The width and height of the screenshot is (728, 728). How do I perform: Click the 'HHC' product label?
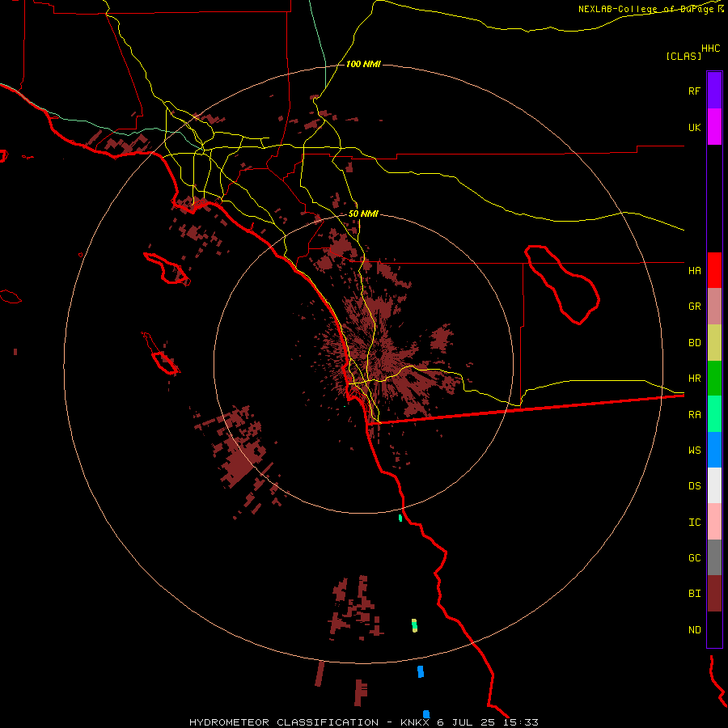[710, 49]
